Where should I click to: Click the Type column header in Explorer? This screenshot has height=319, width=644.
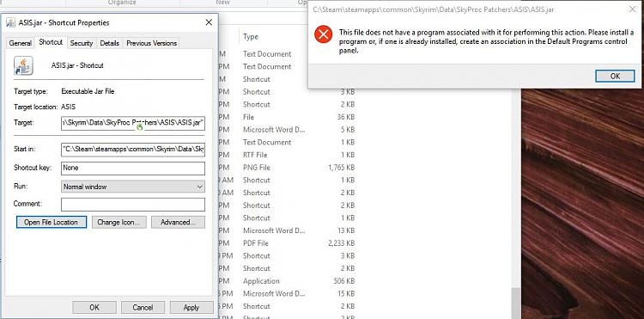251,37
